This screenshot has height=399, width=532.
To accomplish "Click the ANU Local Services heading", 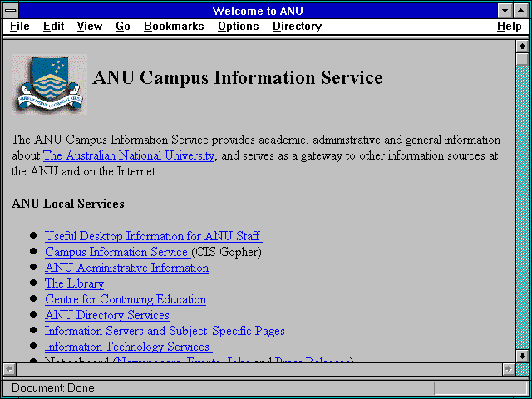I will pyautogui.click(x=68, y=204).
